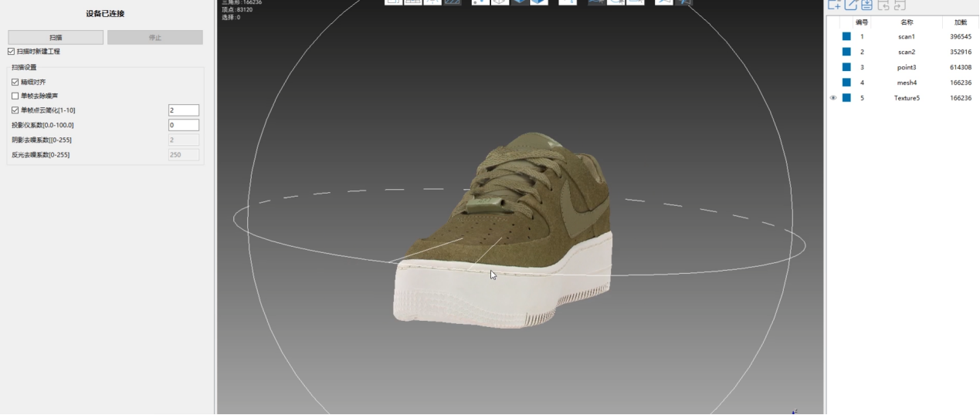The width and height of the screenshot is (980, 415).
Task: Click the 选择:0 selection count text
Action: 231,17
